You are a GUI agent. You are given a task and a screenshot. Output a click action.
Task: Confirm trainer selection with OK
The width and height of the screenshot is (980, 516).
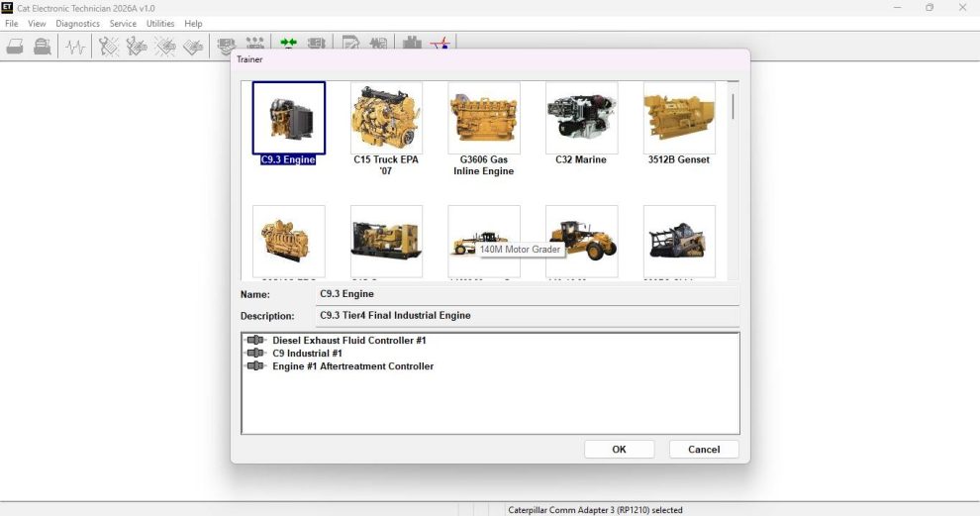pos(619,449)
